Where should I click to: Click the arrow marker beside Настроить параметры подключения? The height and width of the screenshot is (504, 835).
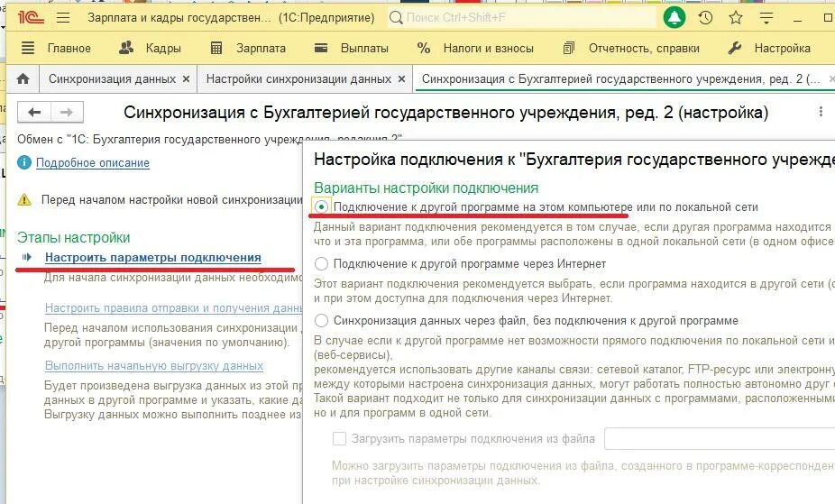[x=27, y=258]
